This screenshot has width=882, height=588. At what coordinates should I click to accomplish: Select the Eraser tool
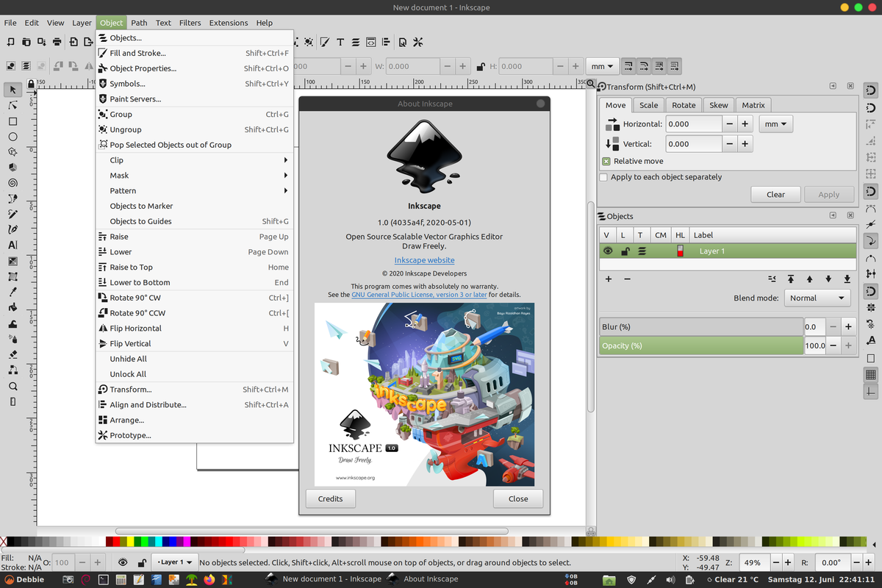pyautogui.click(x=12, y=354)
